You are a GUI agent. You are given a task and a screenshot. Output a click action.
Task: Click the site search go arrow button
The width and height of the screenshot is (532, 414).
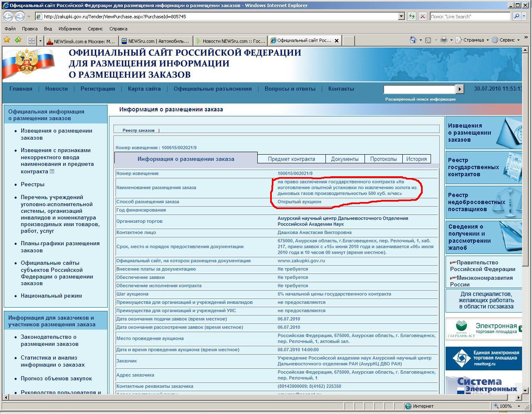coord(459,89)
